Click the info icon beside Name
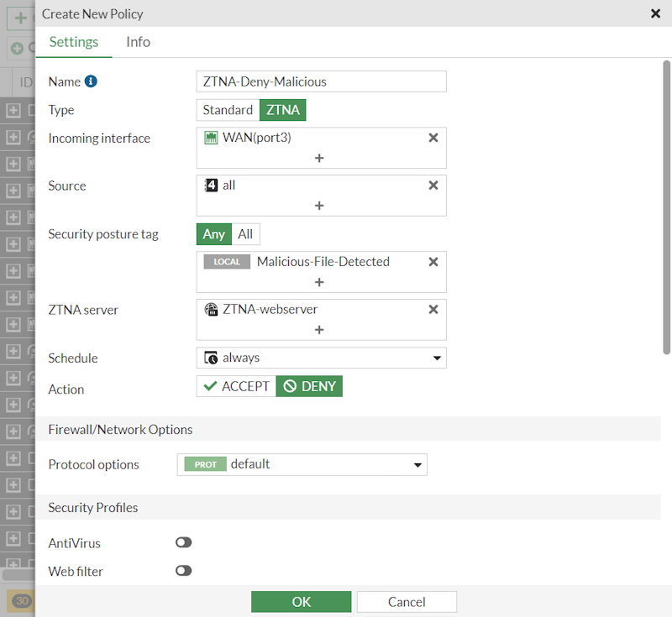This screenshot has height=617, width=672. [x=92, y=81]
